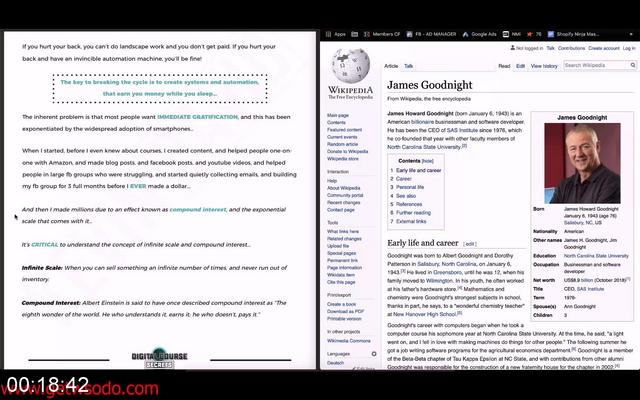The width and height of the screenshot is (640, 400).
Task: Open New Hanover High School link
Action: point(424,314)
